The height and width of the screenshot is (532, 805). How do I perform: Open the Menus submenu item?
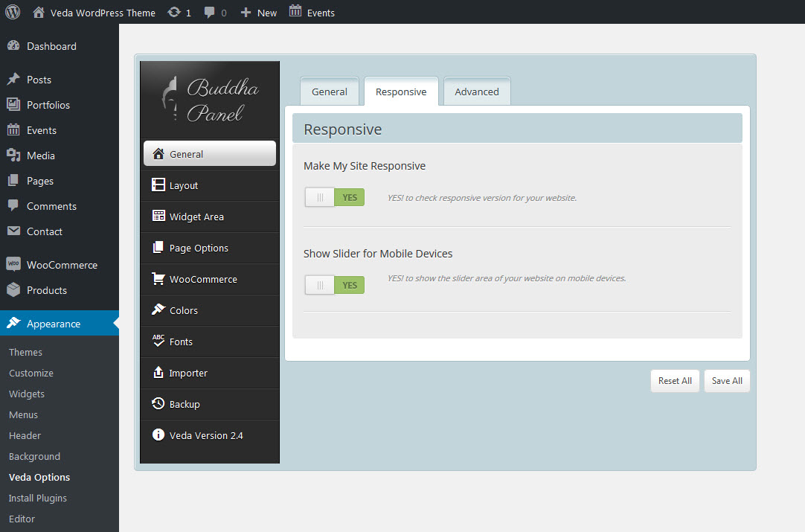point(24,415)
